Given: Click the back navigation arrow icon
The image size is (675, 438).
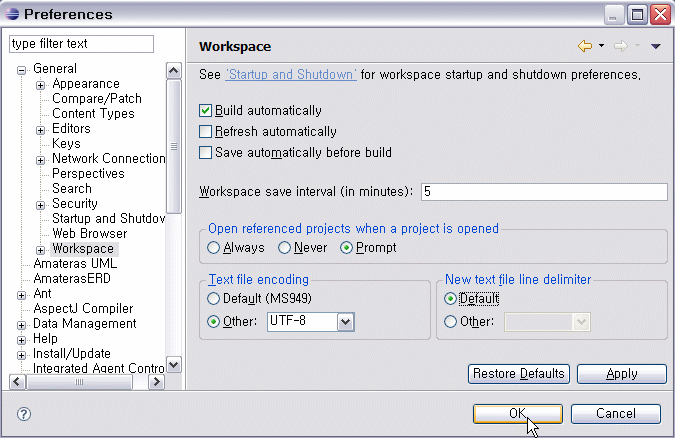Looking at the screenshot, I should tap(585, 46).
